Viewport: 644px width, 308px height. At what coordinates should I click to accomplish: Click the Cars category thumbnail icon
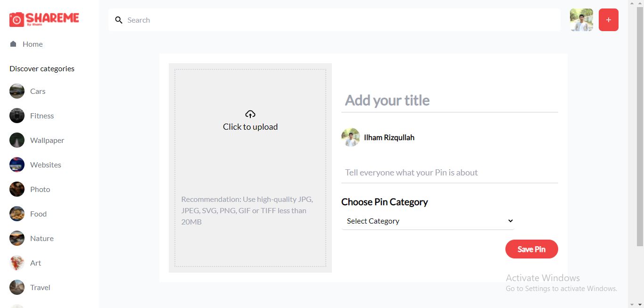(17, 91)
